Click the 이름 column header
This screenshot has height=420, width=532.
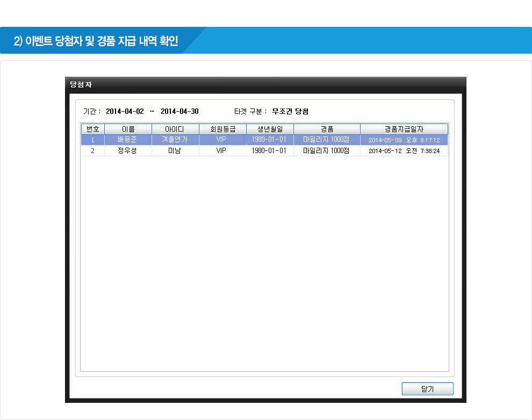point(128,129)
